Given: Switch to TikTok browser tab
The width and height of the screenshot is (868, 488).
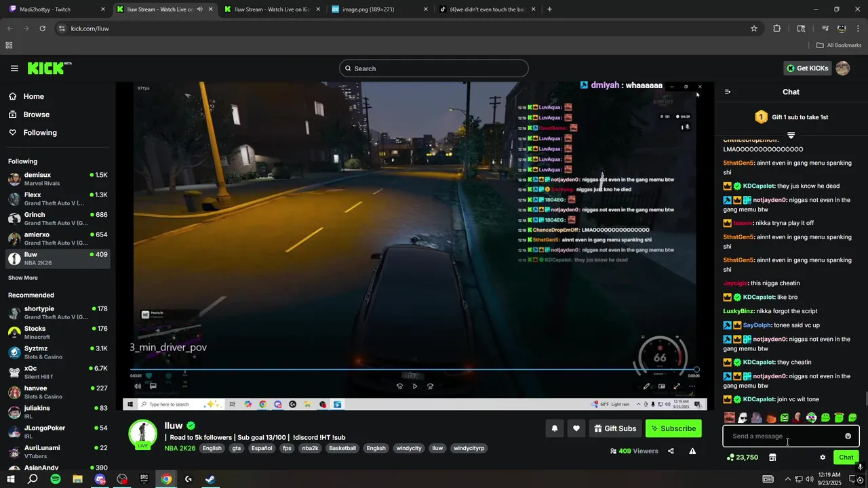Looking at the screenshot, I should 488,9.
